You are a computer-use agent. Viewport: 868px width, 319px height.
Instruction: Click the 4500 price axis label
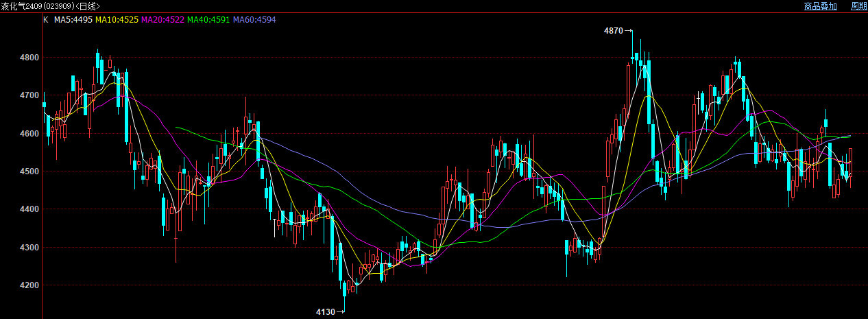[29, 172]
